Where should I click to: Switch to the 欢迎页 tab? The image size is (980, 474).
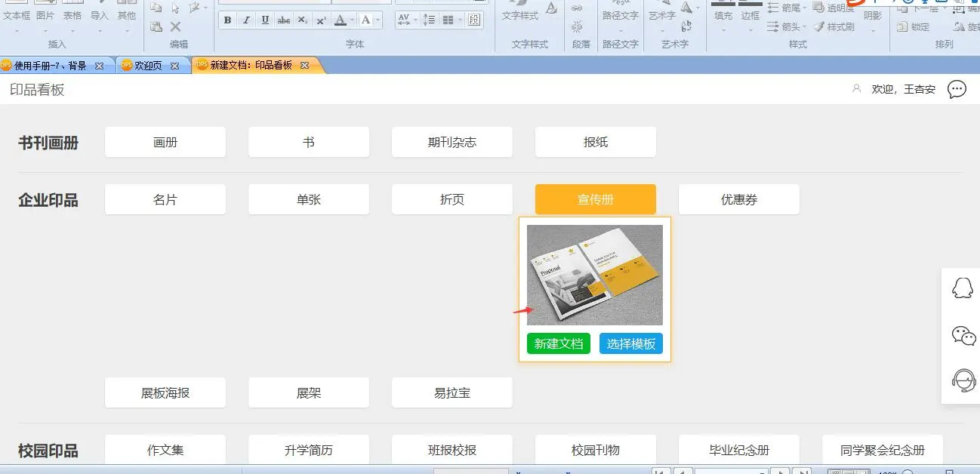(x=148, y=66)
